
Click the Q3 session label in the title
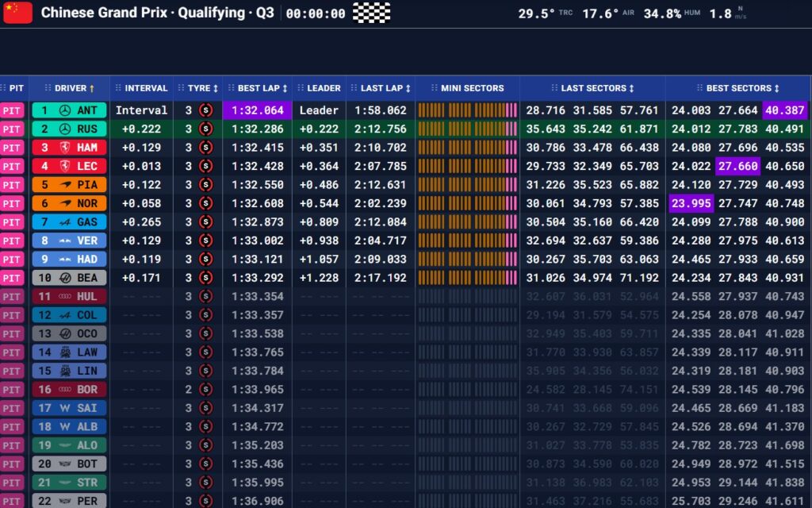pos(266,13)
